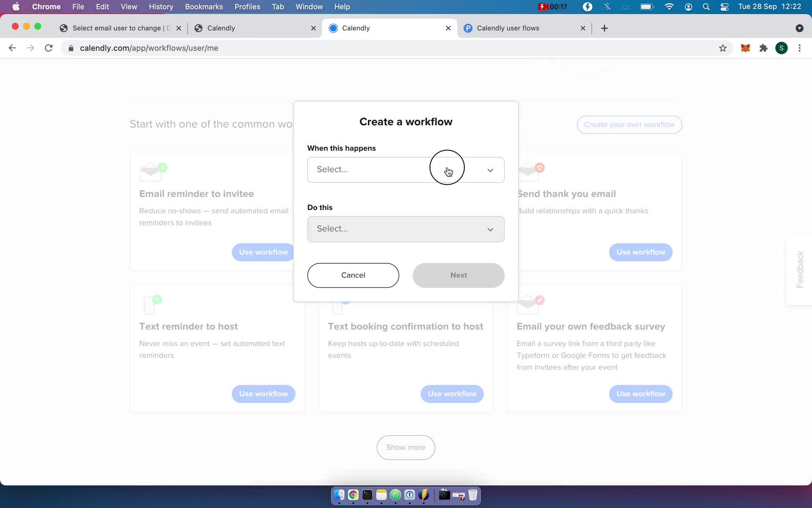Open the Calendly user flows tab
The height and width of the screenshot is (508, 812).
tap(508, 28)
